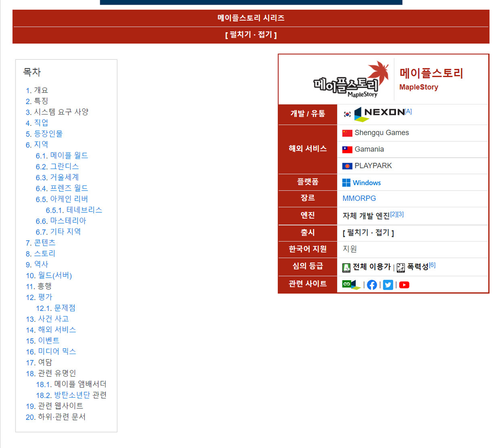The image size is (500, 448).
Task: Jump to section 17. 여담
Action: [39, 362]
